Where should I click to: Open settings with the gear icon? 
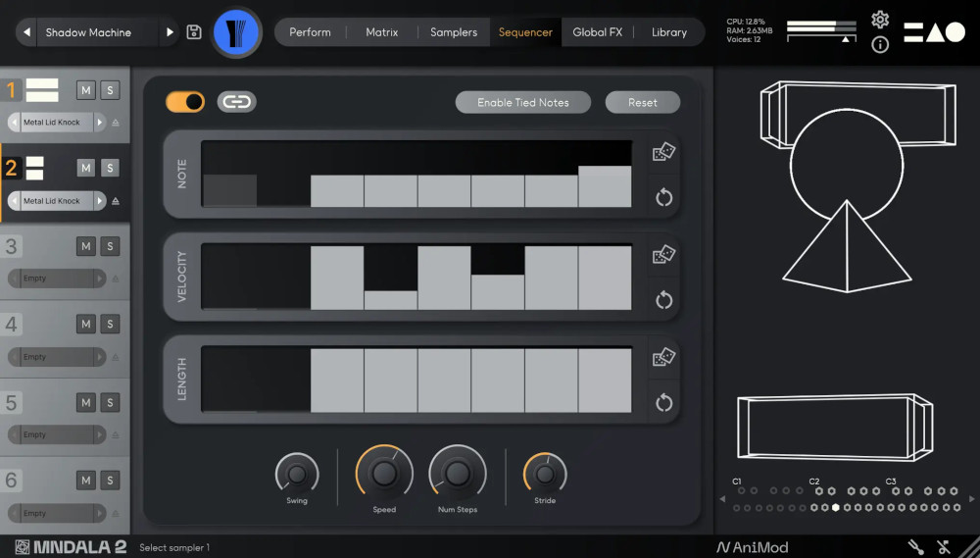pyautogui.click(x=880, y=20)
